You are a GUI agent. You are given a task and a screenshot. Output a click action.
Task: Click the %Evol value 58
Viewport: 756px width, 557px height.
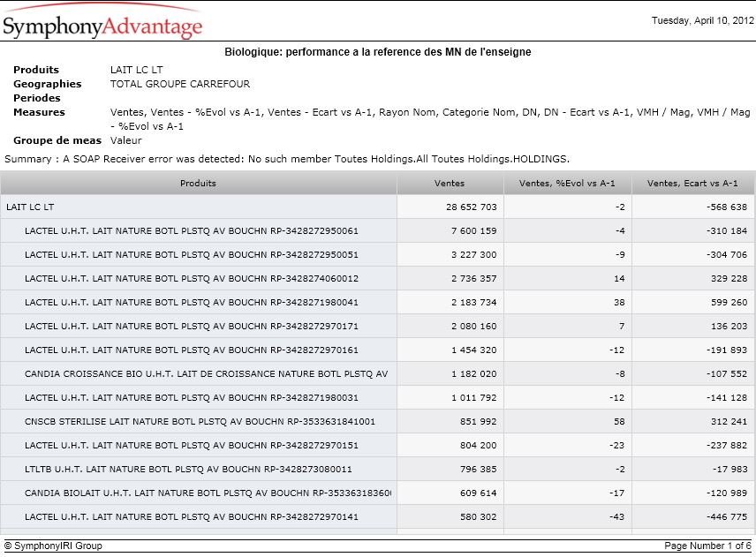point(619,422)
